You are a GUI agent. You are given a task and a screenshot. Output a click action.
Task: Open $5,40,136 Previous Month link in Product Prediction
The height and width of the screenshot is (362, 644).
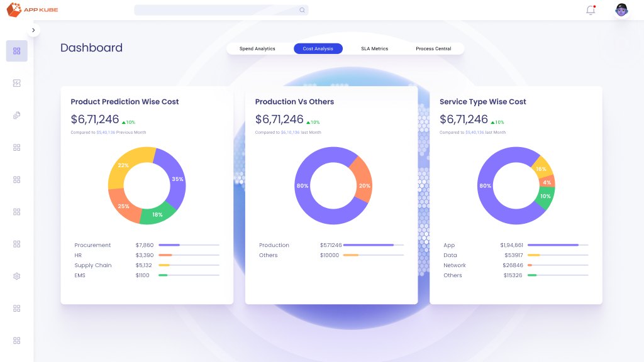coord(106,133)
